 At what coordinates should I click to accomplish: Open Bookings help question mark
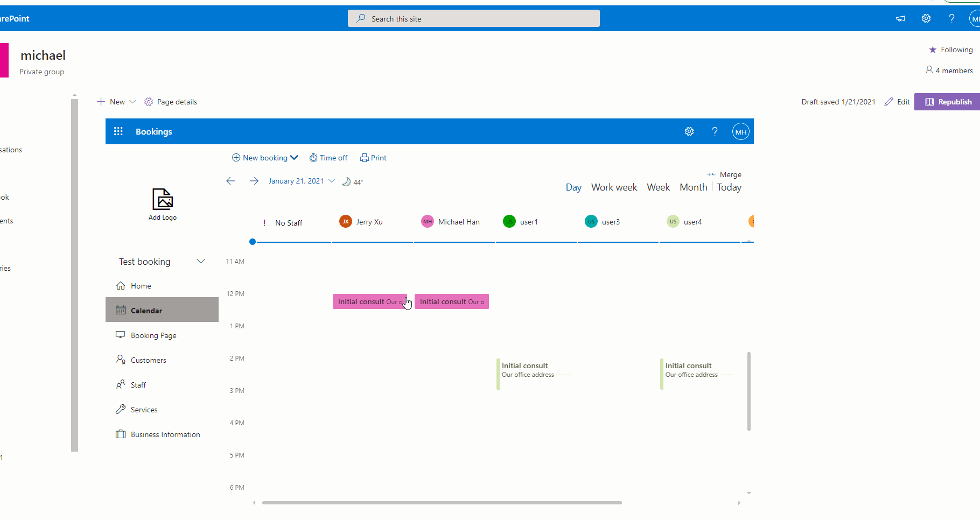pos(715,131)
